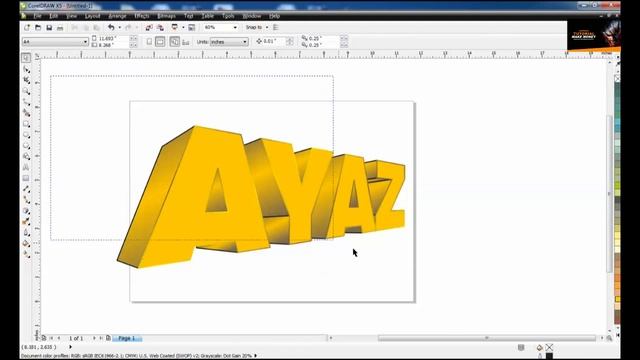Add a page before the first page
This screenshot has height=360, width=640.
pyautogui.click(x=44, y=338)
